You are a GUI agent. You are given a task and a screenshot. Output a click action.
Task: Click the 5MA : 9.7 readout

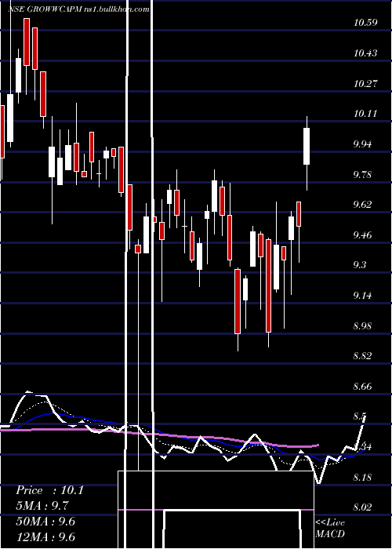tap(42, 506)
